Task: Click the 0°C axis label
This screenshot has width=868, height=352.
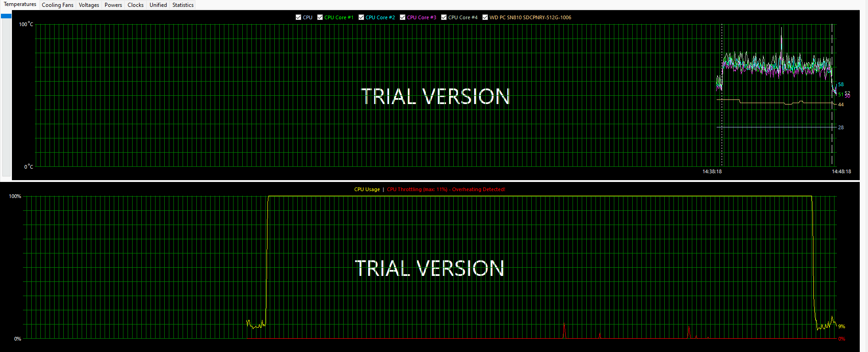Action: pos(28,167)
